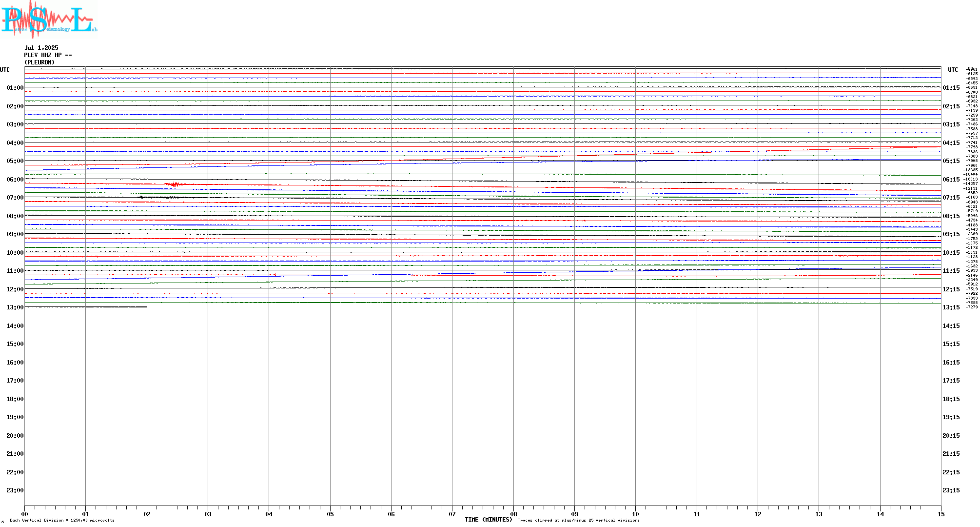Click the right 05:15 time label
This screenshot has width=980, height=527.
[951, 161]
